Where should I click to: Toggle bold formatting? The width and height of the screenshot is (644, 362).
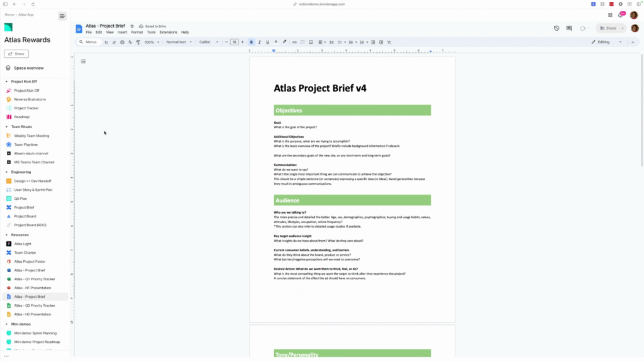click(x=252, y=42)
